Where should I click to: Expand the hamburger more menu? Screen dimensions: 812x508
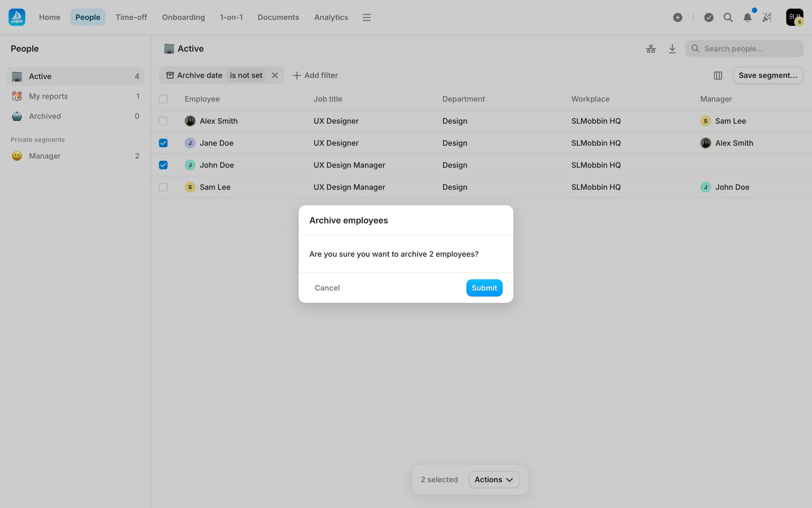pos(367,17)
